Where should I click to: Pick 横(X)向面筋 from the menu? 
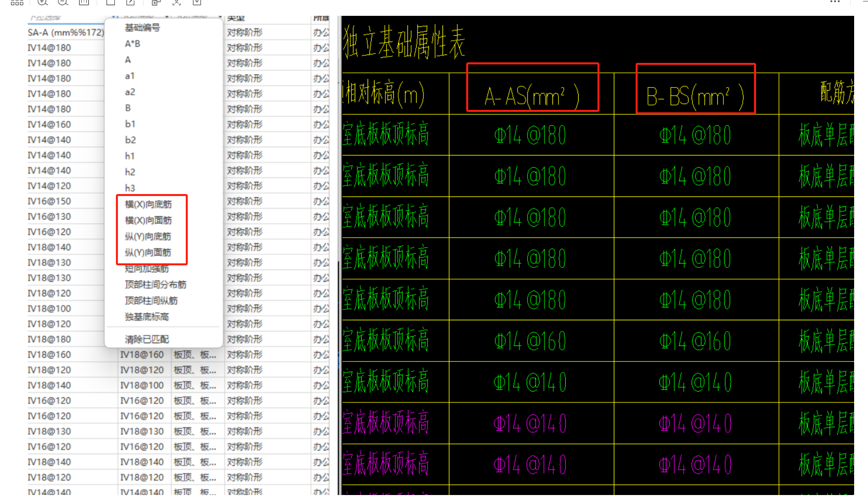148,220
